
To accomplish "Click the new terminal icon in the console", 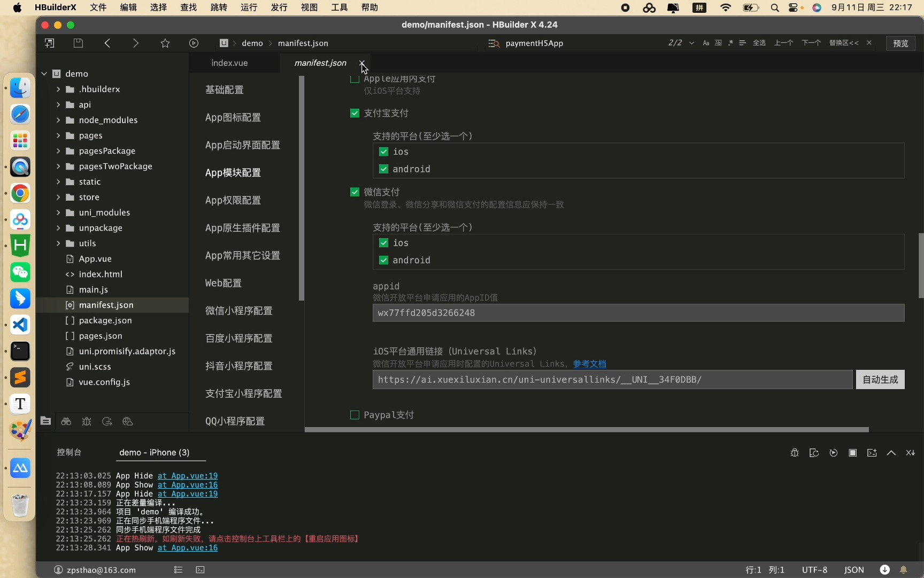I will pyautogui.click(x=872, y=453).
